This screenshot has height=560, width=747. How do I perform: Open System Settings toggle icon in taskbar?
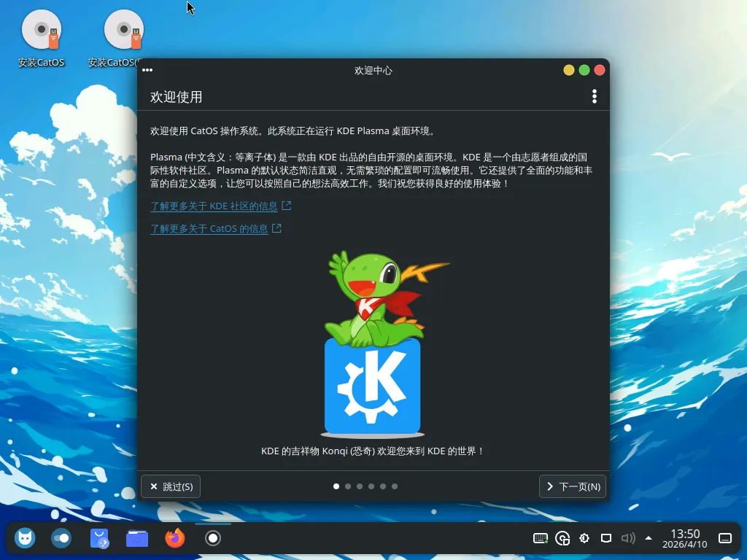coord(61,539)
